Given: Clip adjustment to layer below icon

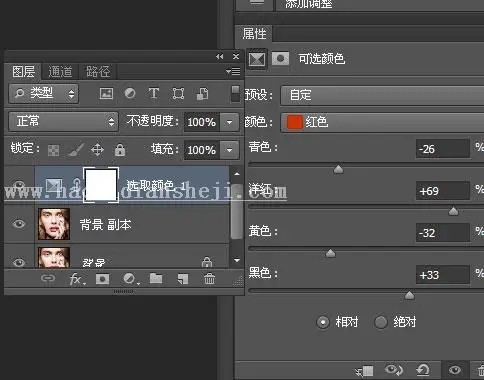Looking at the screenshot, I should coord(365,371).
